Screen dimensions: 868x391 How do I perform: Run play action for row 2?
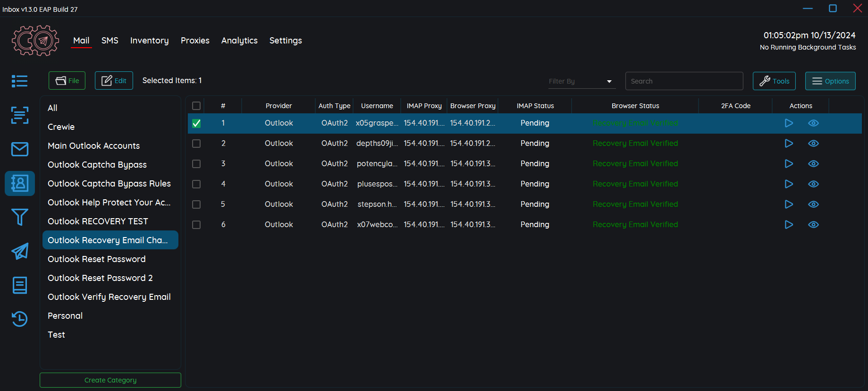(789, 144)
